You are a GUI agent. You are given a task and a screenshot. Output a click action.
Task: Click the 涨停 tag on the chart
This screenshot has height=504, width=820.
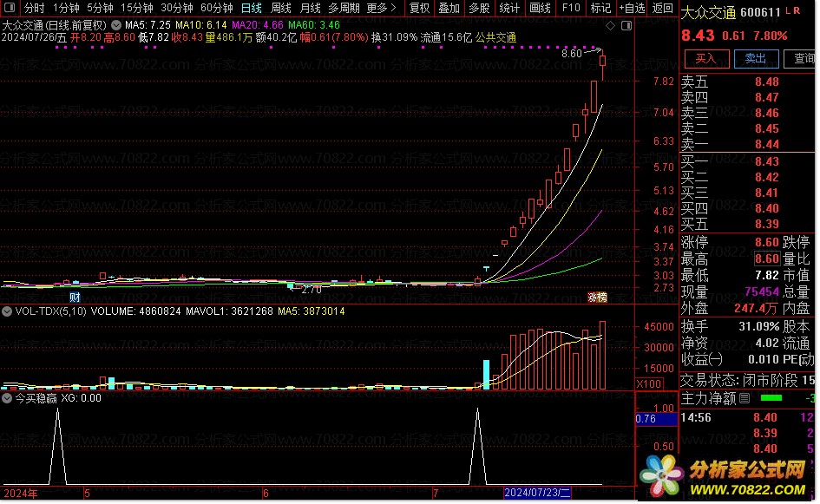[597, 298]
